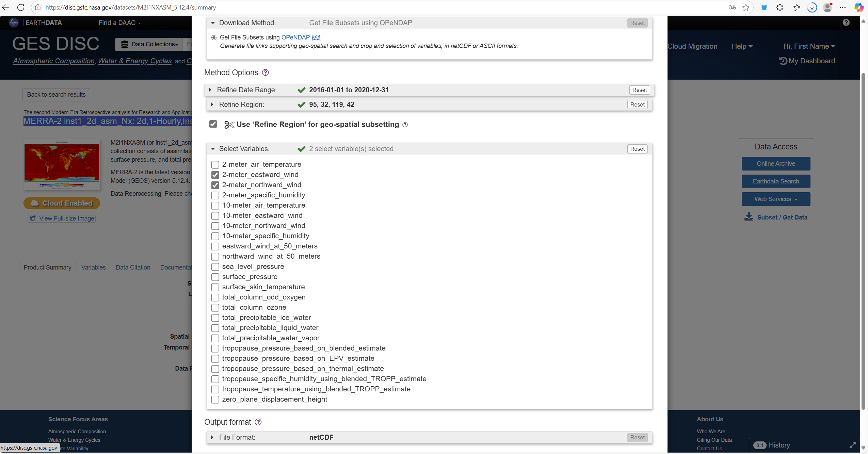This screenshot has width=868, height=454.
Task: Click the Method Options help question icon
Action: 266,72
